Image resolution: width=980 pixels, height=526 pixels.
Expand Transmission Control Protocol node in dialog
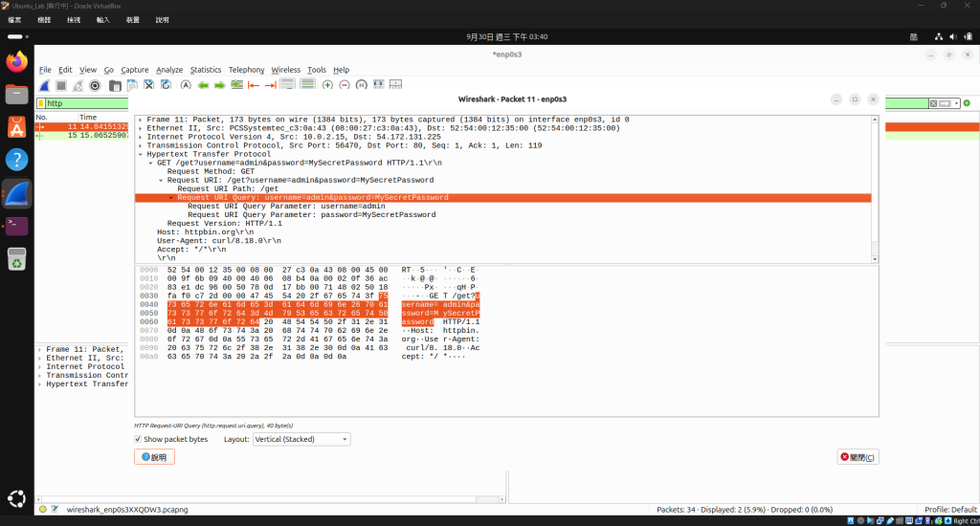tap(140, 145)
